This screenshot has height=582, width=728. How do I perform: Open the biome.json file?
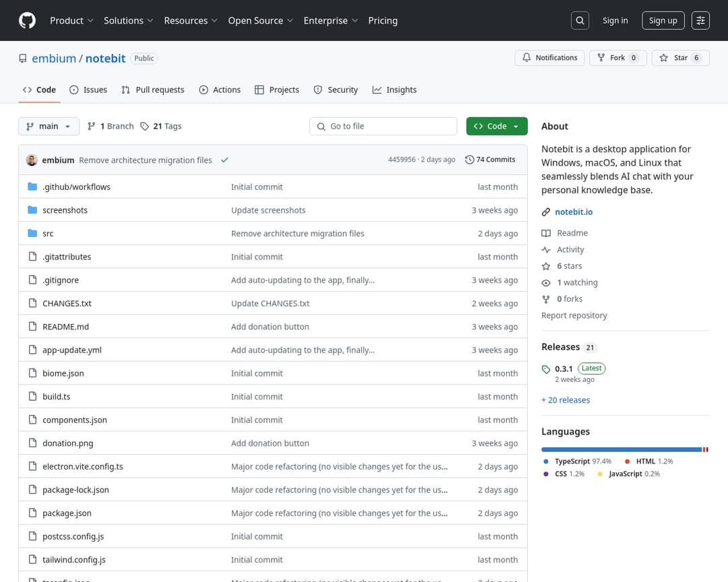click(x=63, y=373)
